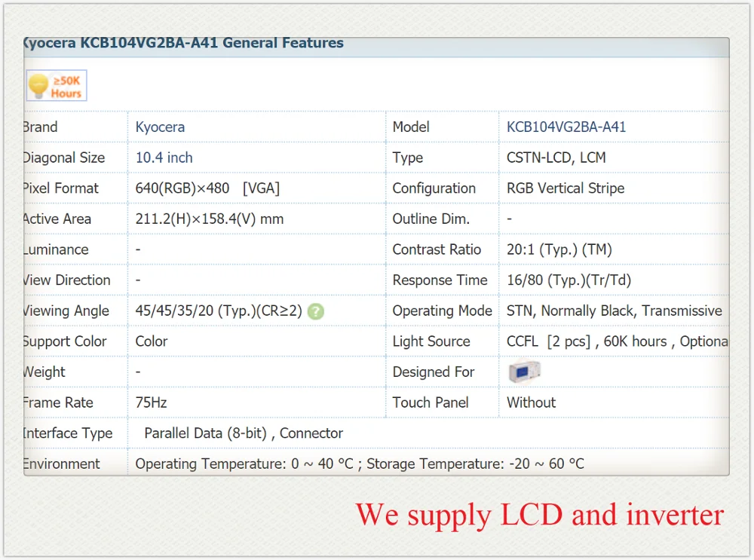Select the STN, Normally Black, Transmissive value

coord(615,311)
